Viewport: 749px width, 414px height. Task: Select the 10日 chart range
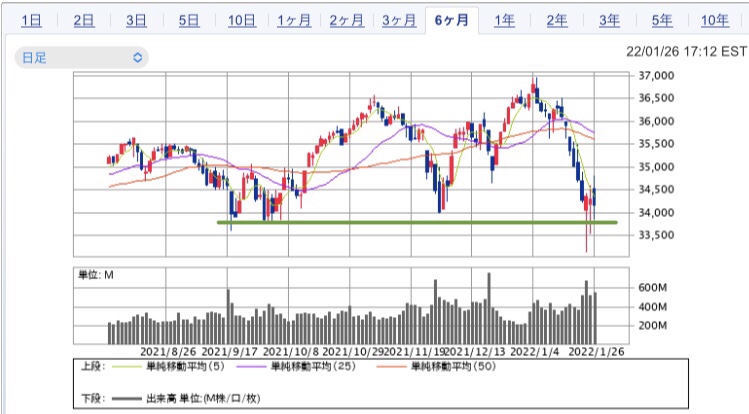[x=242, y=21]
